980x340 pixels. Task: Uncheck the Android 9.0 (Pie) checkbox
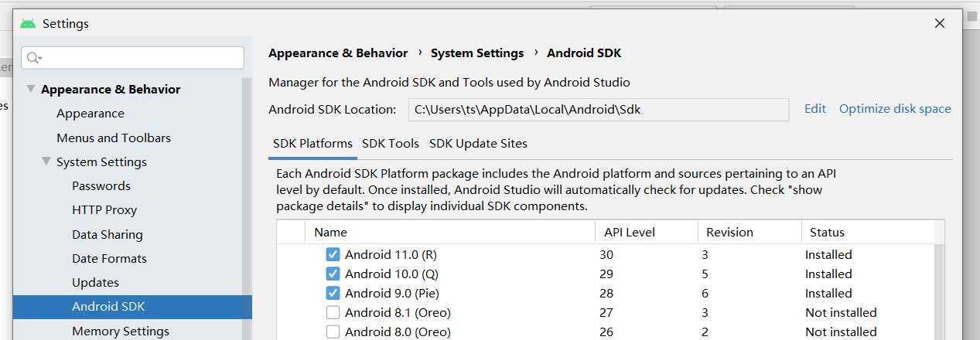coord(333,293)
